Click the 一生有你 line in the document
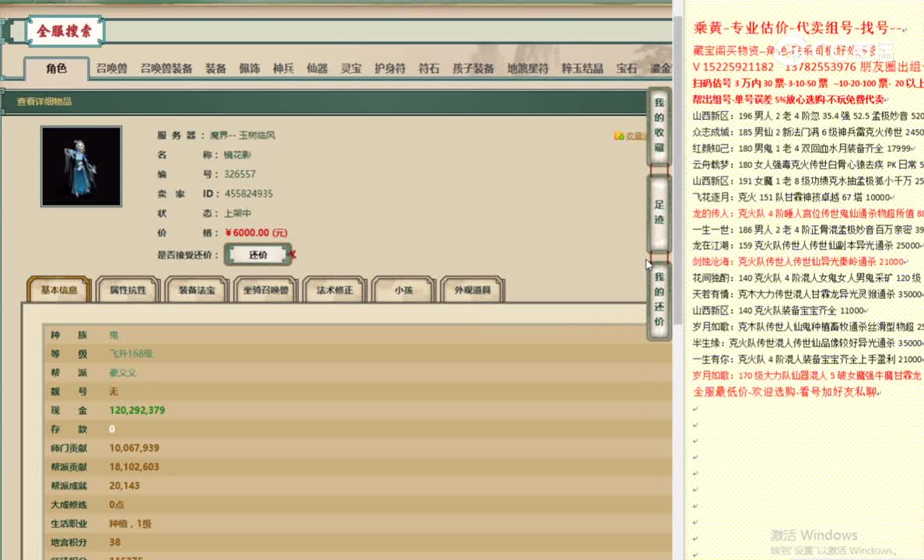This screenshot has height=560, width=924. coord(808,359)
